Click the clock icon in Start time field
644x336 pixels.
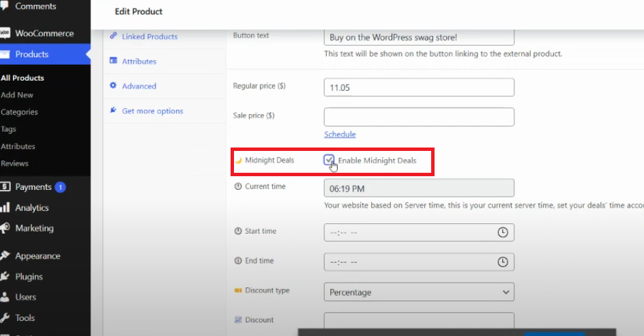click(503, 232)
